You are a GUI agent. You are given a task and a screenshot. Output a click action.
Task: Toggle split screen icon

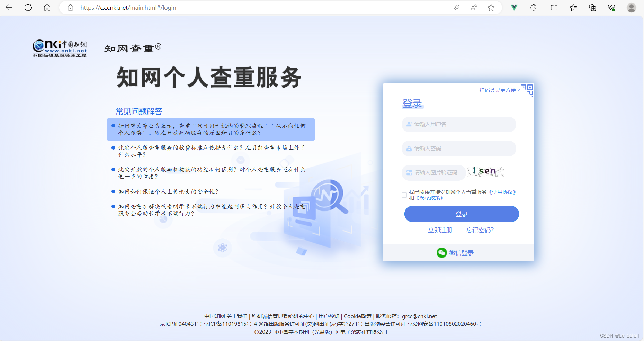click(x=554, y=7)
